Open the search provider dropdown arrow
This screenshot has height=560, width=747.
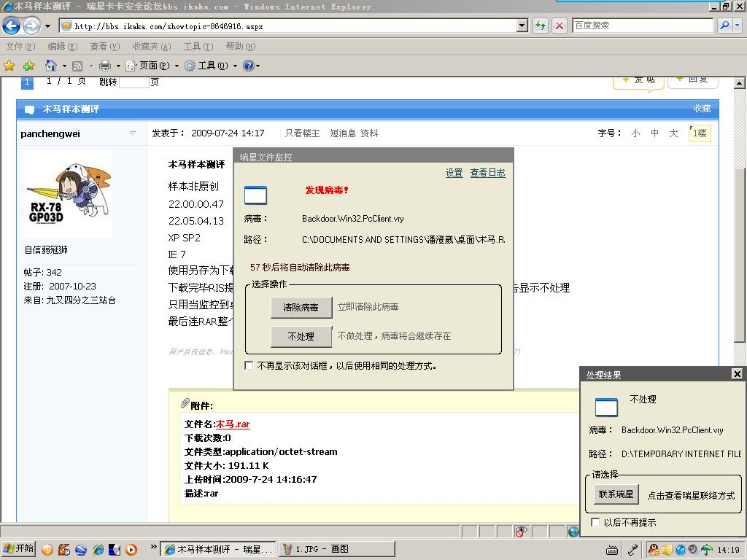point(738,26)
